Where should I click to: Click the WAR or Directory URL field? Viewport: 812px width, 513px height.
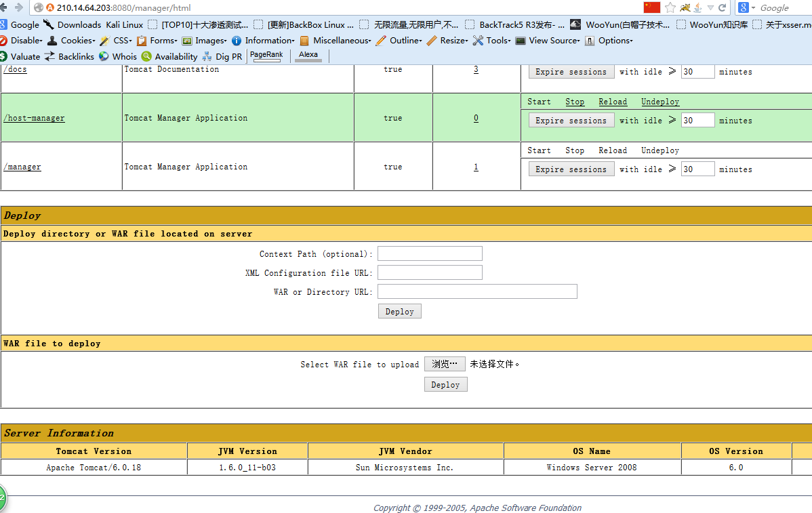pyautogui.click(x=477, y=291)
